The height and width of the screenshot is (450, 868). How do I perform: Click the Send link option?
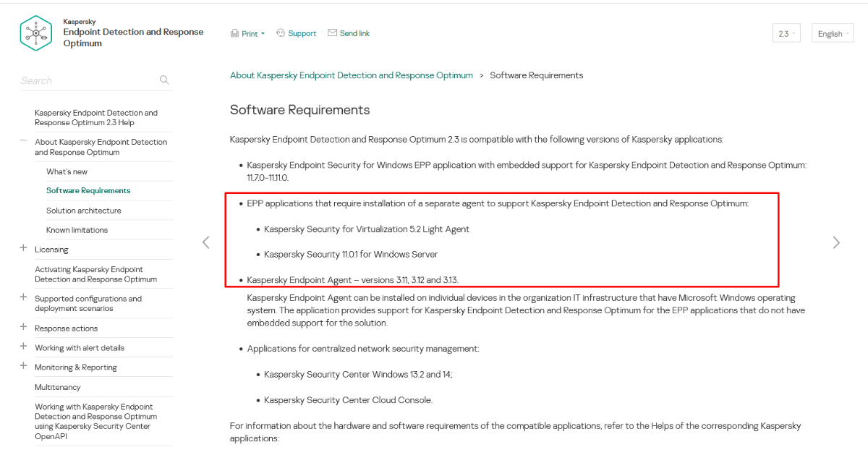(354, 33)
